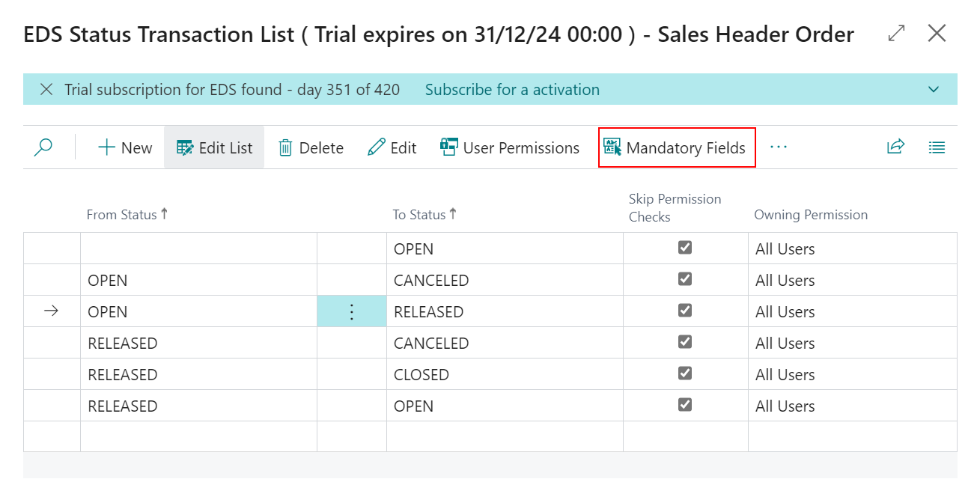980x485 pixels.
Task: Open User Permissions
Action: [510, 148]
